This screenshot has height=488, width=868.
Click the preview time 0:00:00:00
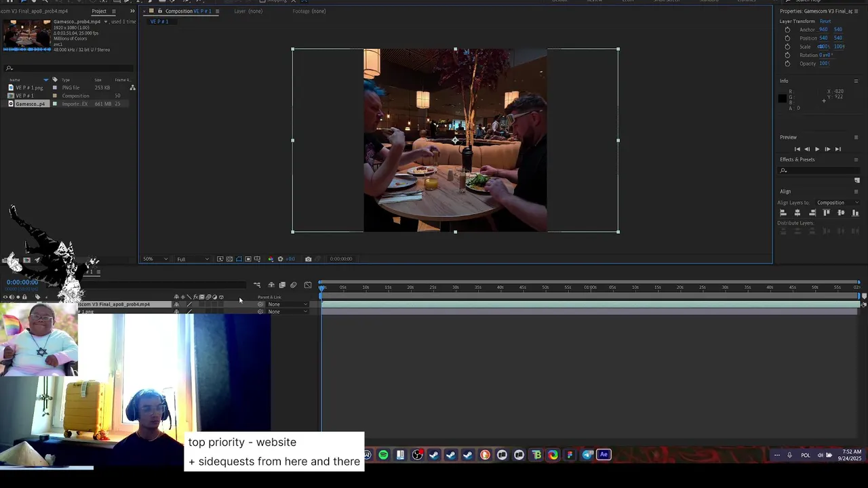pos(341,259)
